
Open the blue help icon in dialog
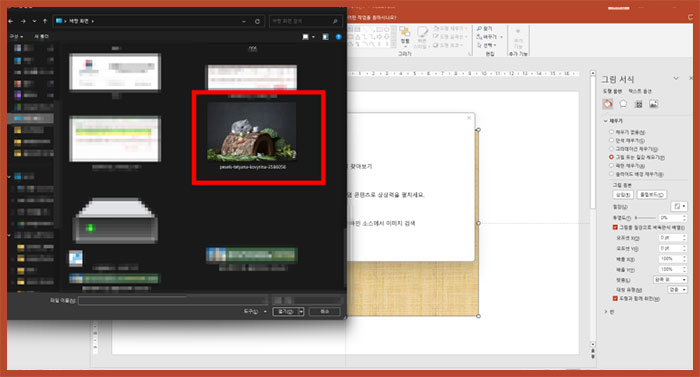(x=338, y=37)
